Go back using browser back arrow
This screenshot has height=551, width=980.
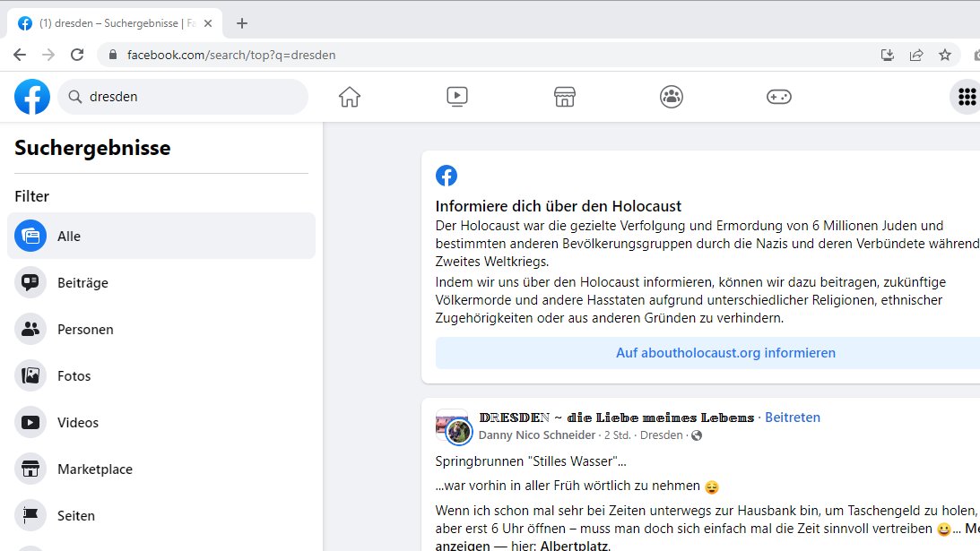point(20,55)
